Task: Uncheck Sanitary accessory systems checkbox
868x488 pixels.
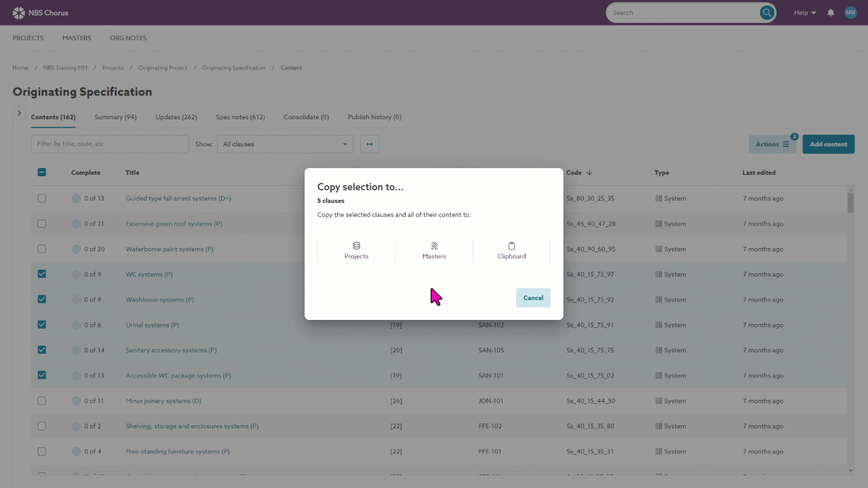Action: (41, 350)
